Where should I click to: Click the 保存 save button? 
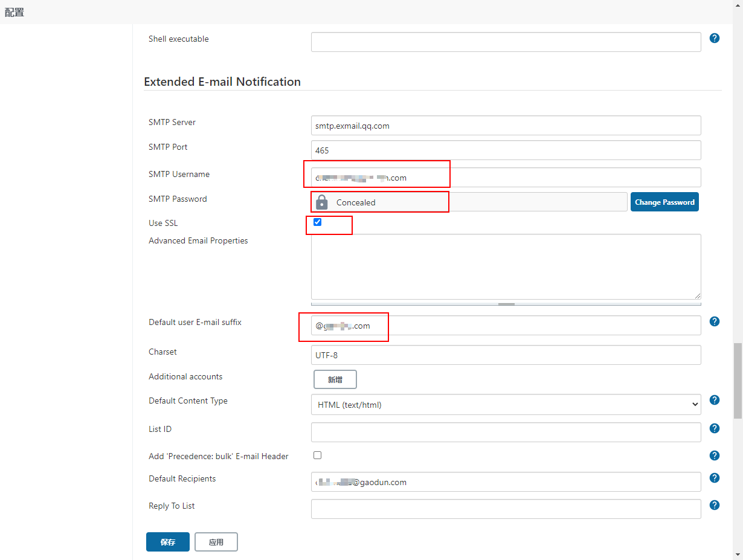coord(168,542)
